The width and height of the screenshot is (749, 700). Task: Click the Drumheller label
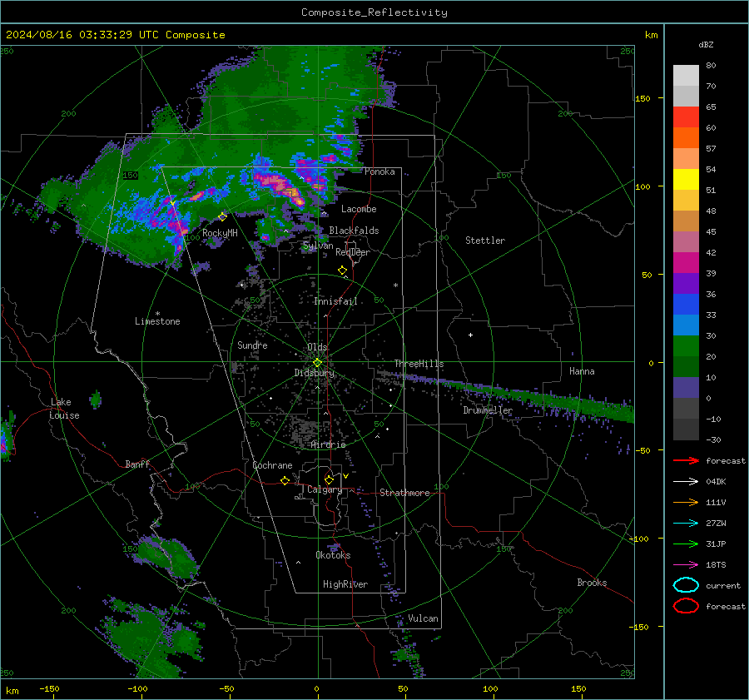click(487, 410)
